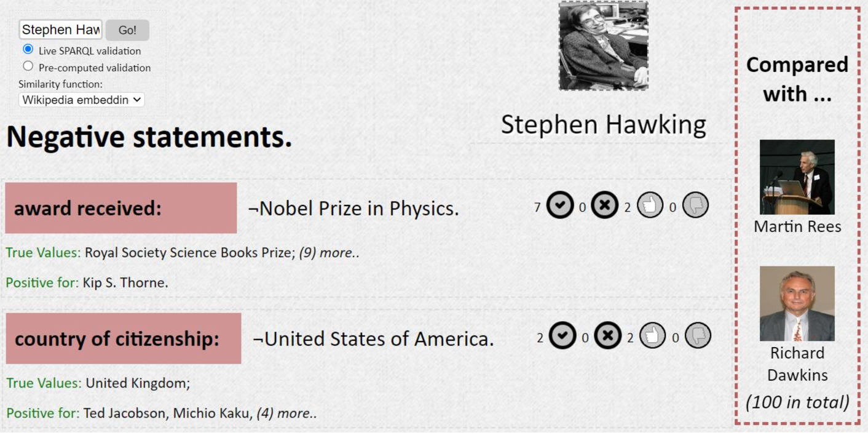
Task: Open the Similarity function dropdown
Action: click(x=82, y=100)
